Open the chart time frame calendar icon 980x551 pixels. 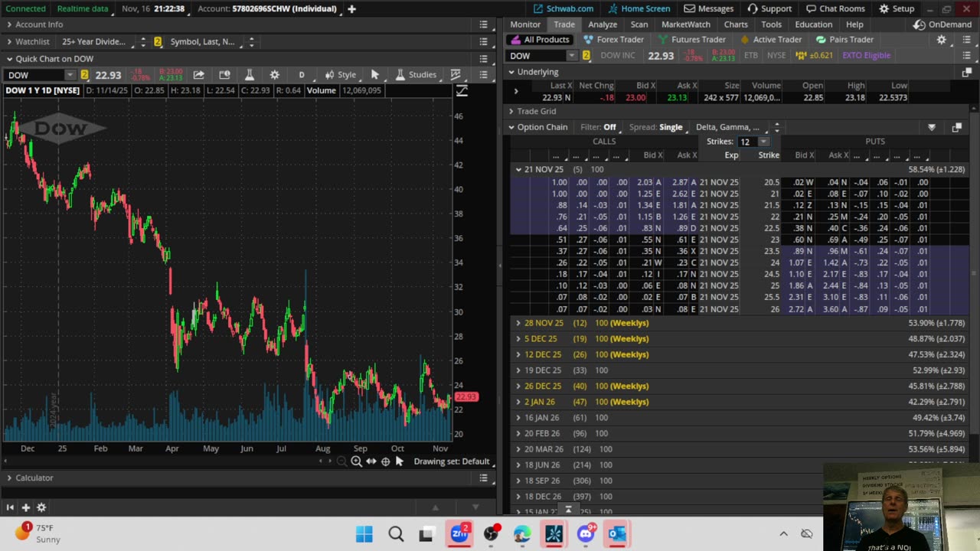tap(224, 74)
